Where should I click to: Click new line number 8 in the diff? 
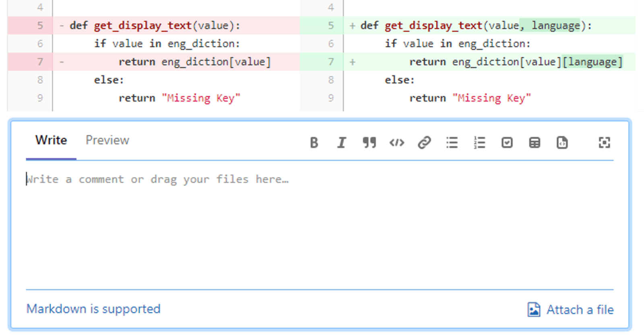(331, 80)
